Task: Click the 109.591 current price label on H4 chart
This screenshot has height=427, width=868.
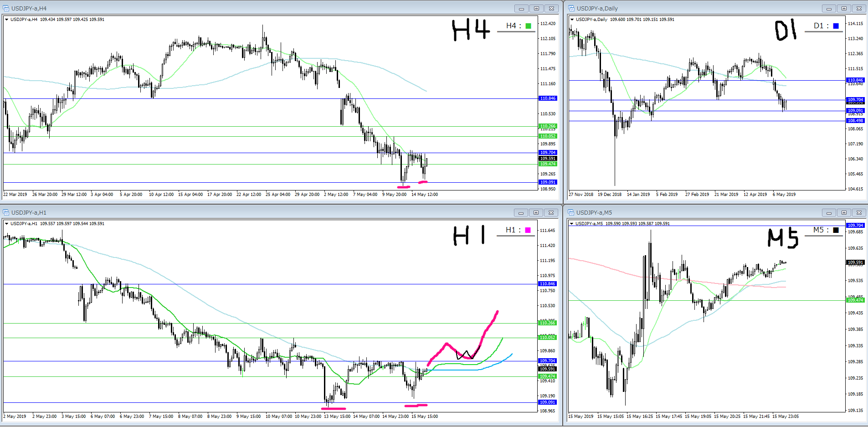Action: coord(548,159)
